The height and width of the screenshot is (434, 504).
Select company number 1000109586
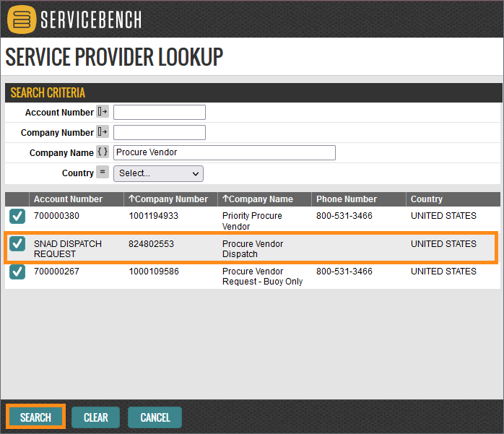(154, 272)
